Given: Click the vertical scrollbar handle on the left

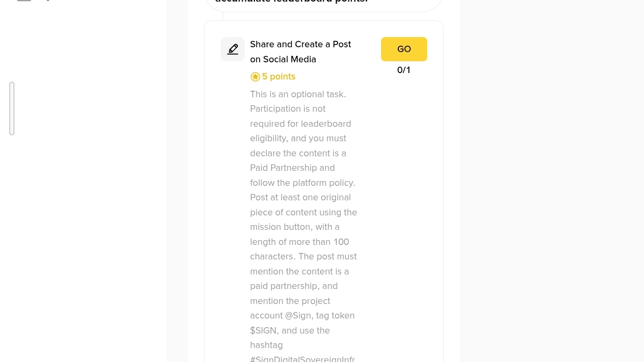Looking at the screenshot, I should point(12,108).
